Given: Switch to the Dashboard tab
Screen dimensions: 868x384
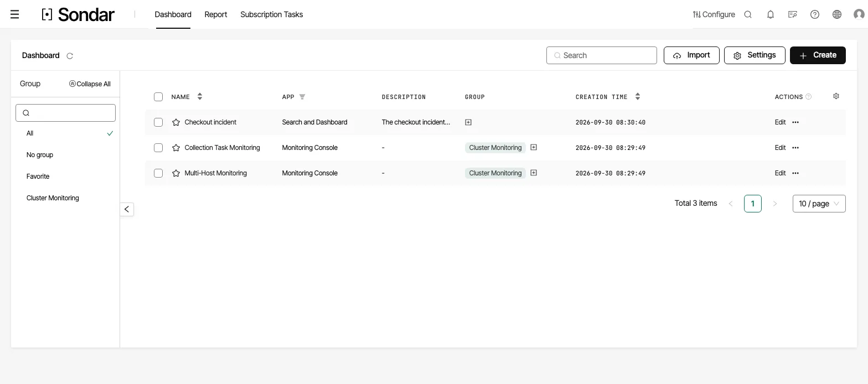Looking at the screenshot, I should pos(173,14).
